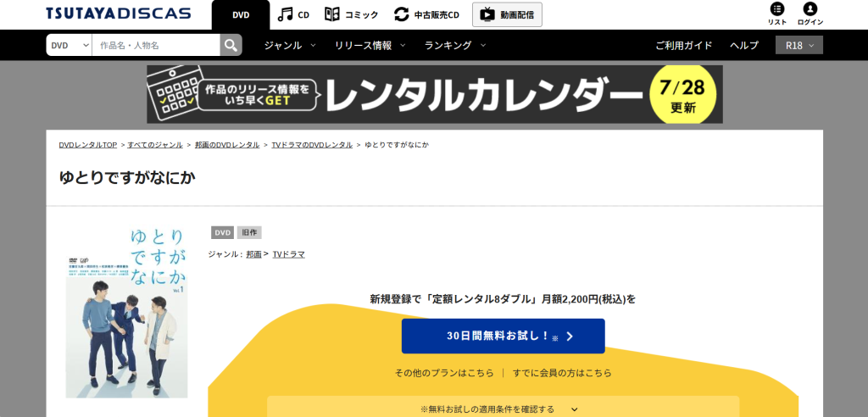Viewport: 868px width, 417px height.
Task: Click the magnifier search icon
Action: (x=231, y=46)
